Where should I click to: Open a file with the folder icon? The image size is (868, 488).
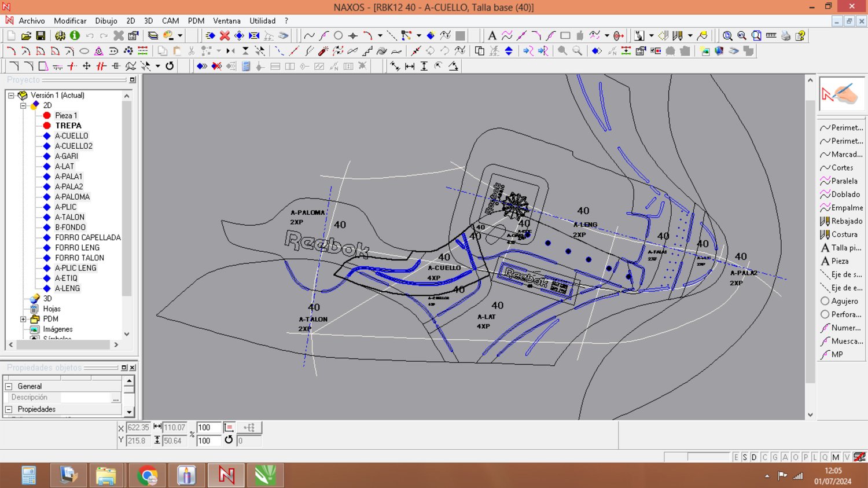pyautogui.click(x=26, y=36)
